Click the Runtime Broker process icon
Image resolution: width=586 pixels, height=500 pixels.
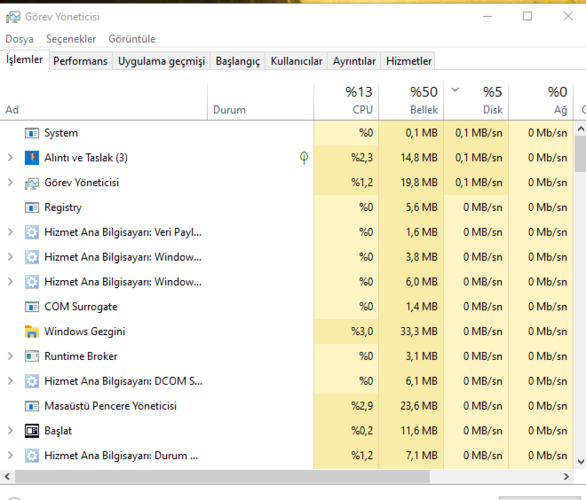pos(32,357)
